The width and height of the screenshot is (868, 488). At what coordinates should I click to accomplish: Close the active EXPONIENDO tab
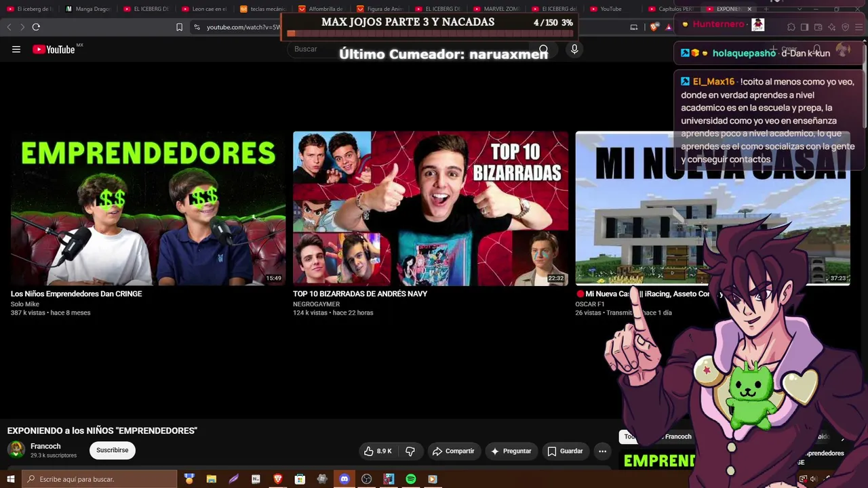[749, 9]
